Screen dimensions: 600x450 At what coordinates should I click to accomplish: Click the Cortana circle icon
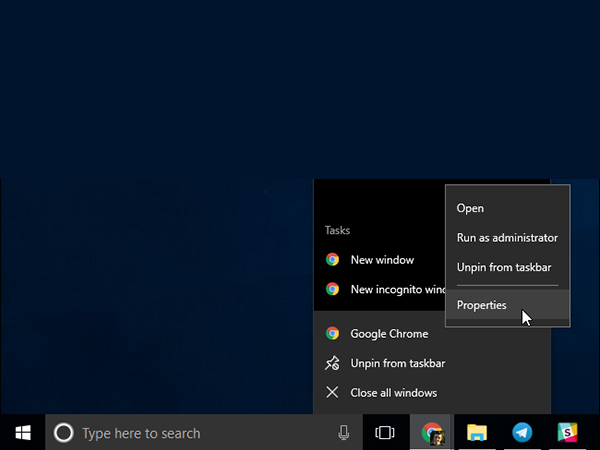point(63,433)
